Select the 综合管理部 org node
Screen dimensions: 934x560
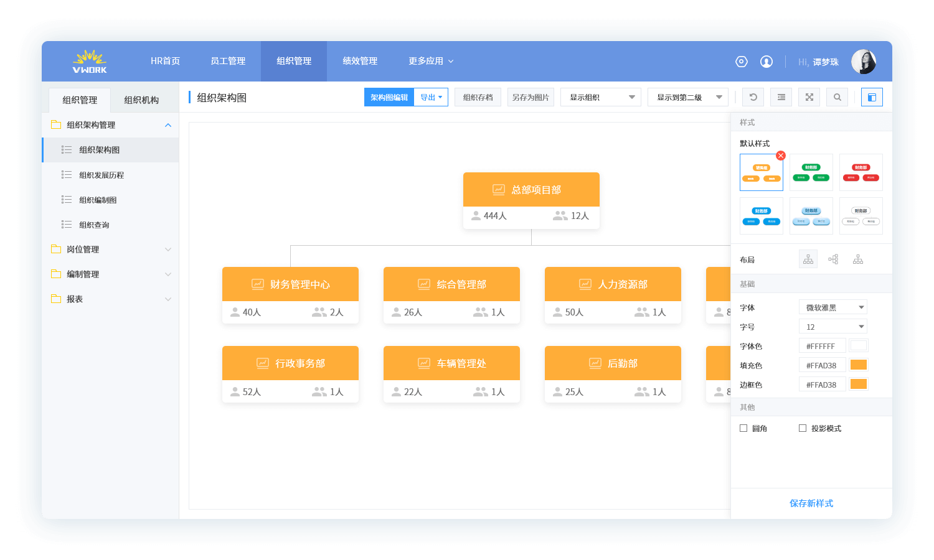tap(451, 295)
